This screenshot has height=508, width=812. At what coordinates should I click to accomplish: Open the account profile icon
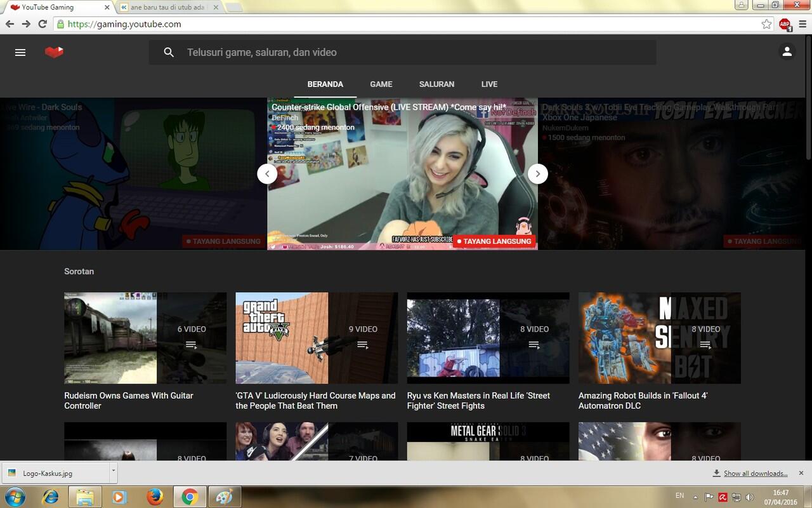787,52
